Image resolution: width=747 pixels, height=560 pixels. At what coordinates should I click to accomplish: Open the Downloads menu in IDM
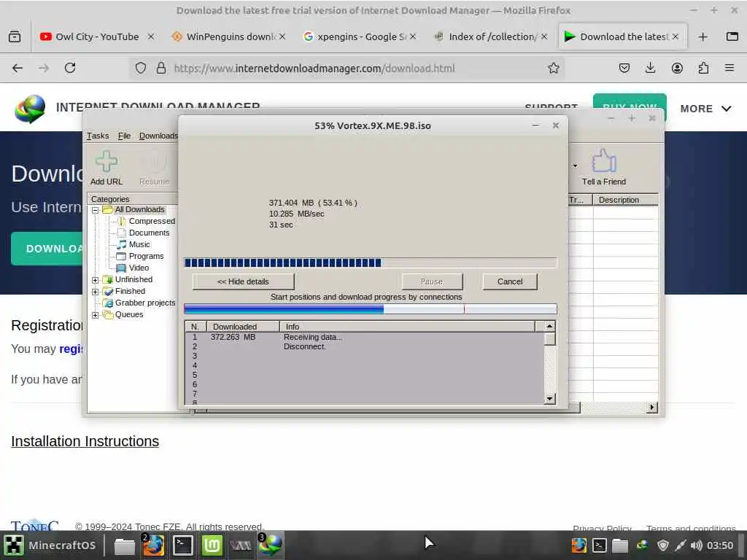158,136
